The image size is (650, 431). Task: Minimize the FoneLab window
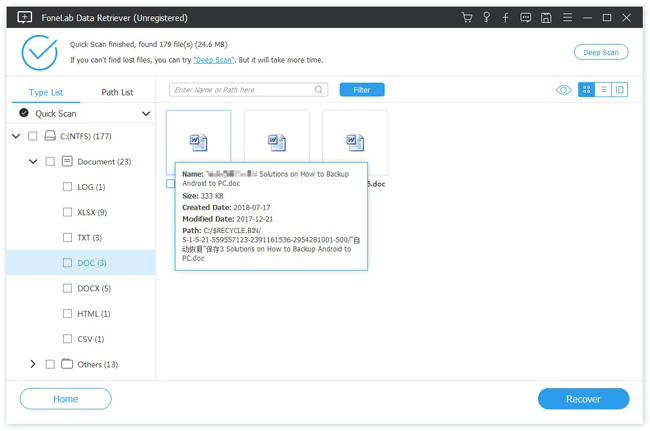click(587, 18)
